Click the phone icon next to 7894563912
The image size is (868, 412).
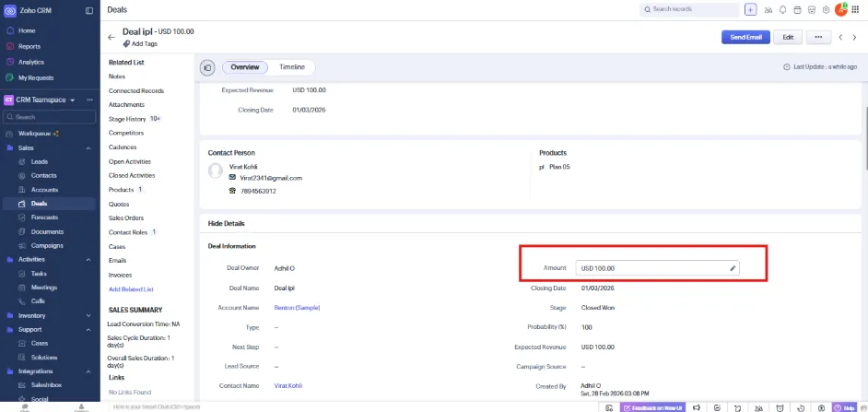232,191
